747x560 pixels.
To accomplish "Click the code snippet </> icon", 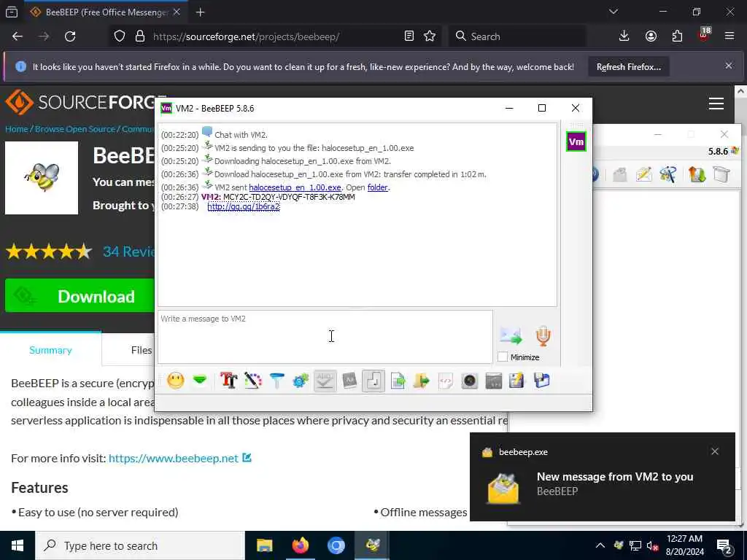I will tap(446, 381).
